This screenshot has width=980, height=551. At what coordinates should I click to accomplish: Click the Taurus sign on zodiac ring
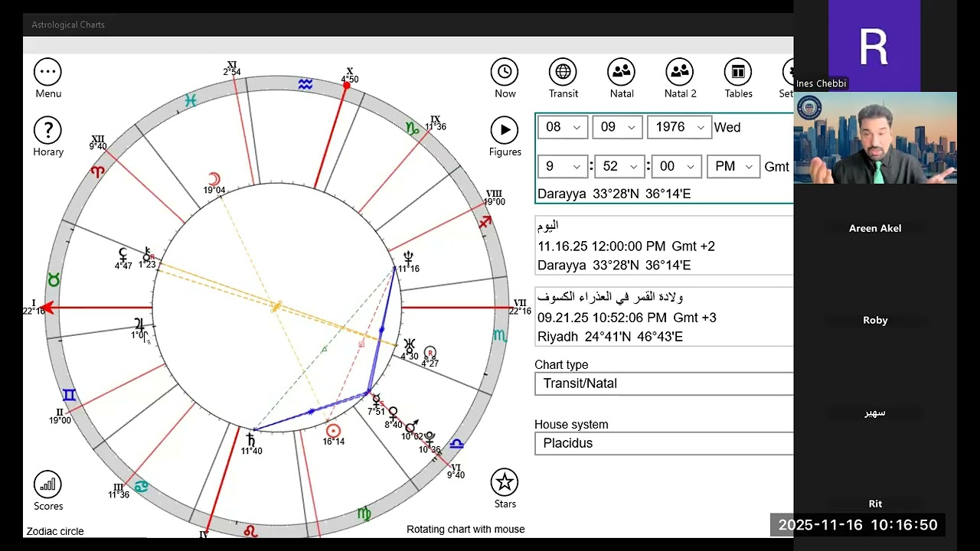click(x=54, y=280)
